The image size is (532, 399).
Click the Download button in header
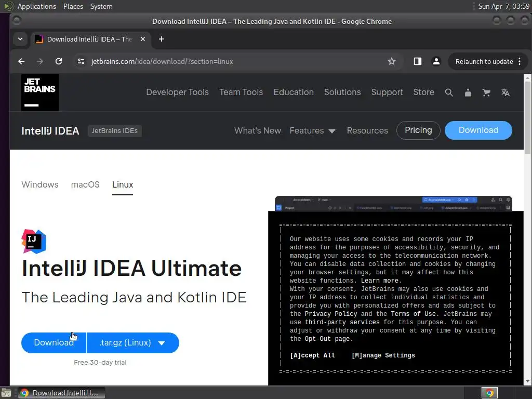478,130
